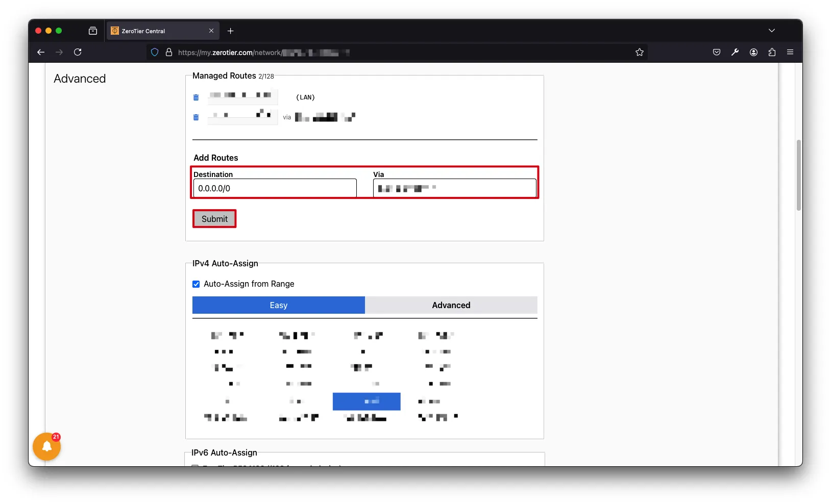Viewport: 831px width, 504px height.
Task: Open Firefox hamburger application menu
Action: click(x=790, y=53)
